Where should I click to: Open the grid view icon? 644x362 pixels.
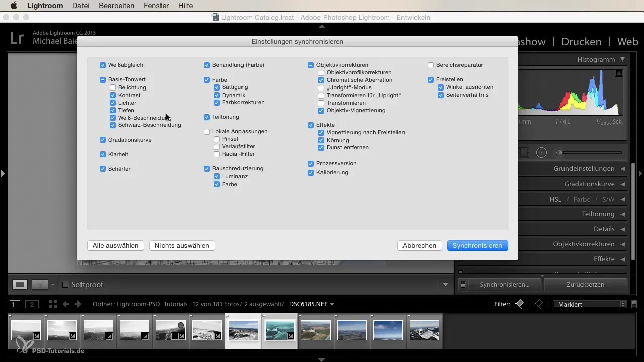pyautogui.click(x=53, y=304)
